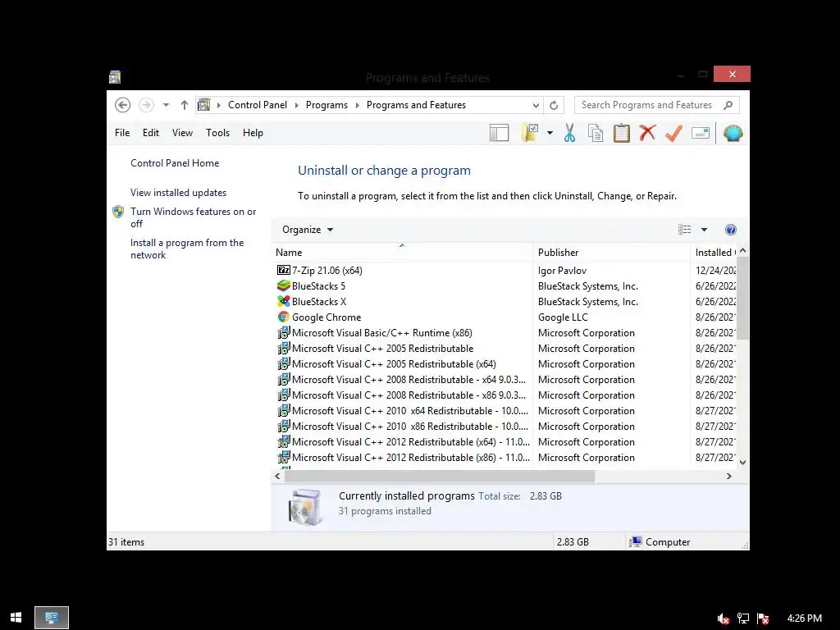Open the folder options toolbar icon
The height and width of the screenshot is (630, 840).
pos(530,133)
